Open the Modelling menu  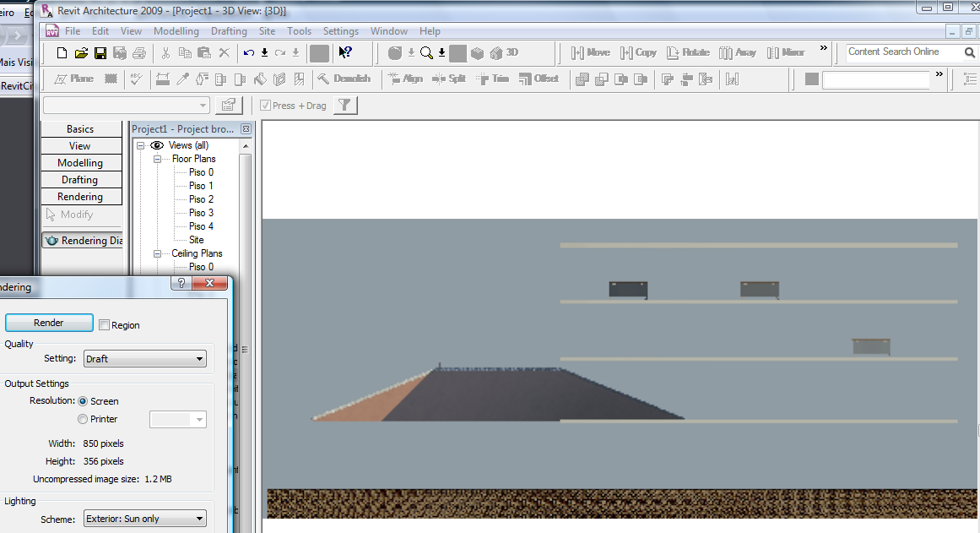pos(176,31)
